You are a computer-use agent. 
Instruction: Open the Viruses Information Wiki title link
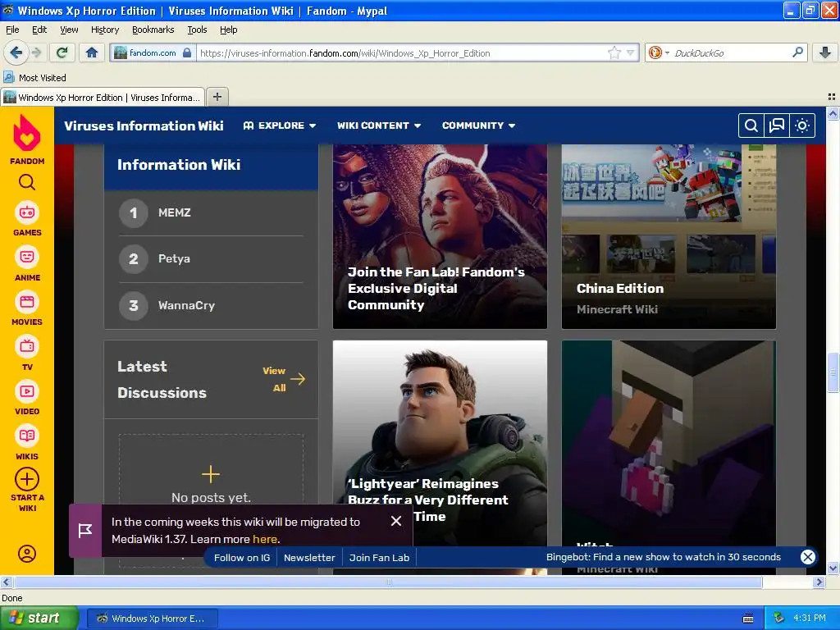pyautogui.click(x=144, y=126)
